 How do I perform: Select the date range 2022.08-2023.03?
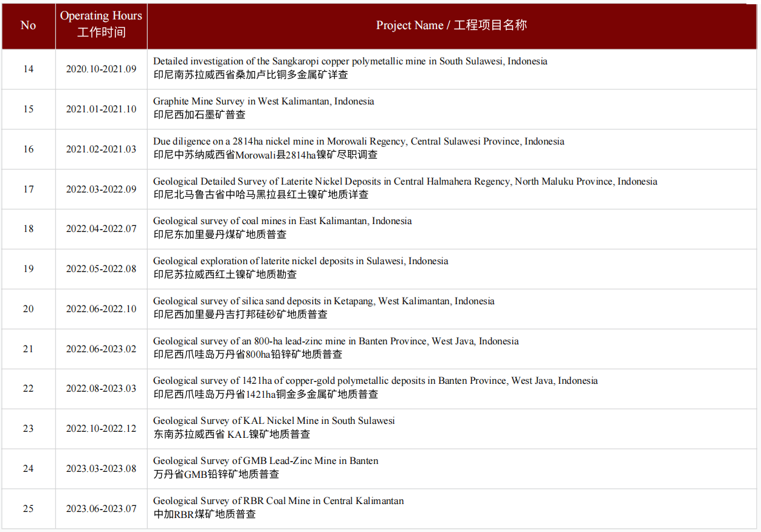point(101,389)
